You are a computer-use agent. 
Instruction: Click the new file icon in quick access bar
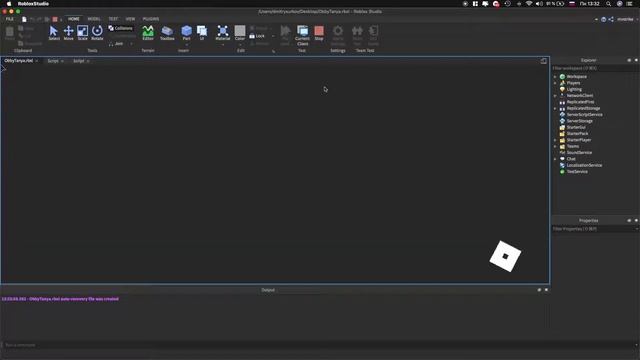[x=24, y=19]
